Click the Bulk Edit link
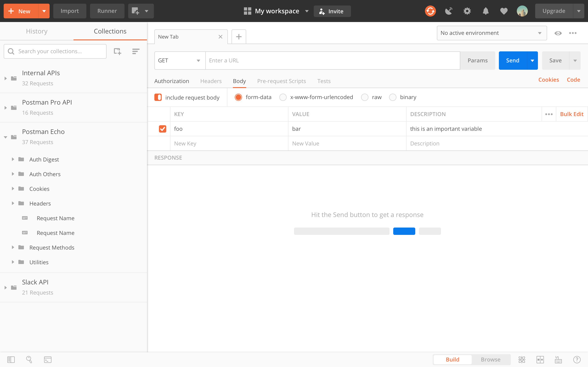The height and width of the screenshot is (367, 588). coord(571,114)
